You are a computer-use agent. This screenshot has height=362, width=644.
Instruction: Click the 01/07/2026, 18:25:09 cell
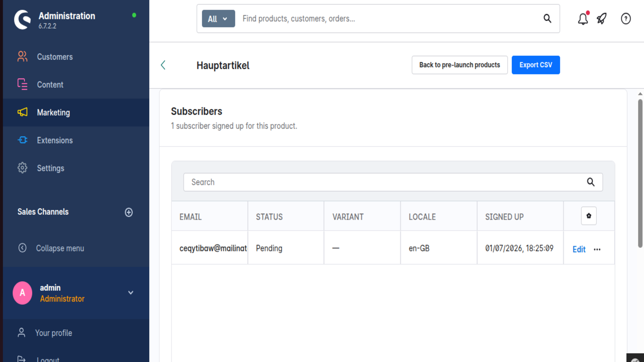[x=520, y=248]
